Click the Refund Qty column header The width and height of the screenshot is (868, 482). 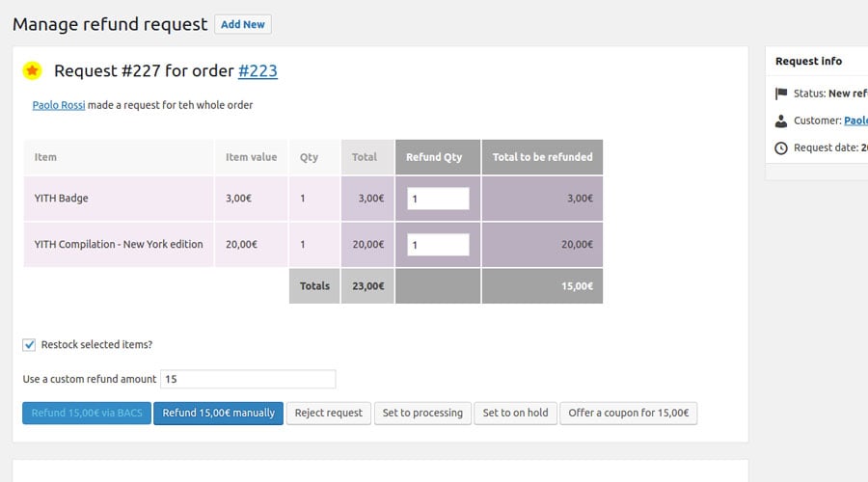click(x=438, y=157)
